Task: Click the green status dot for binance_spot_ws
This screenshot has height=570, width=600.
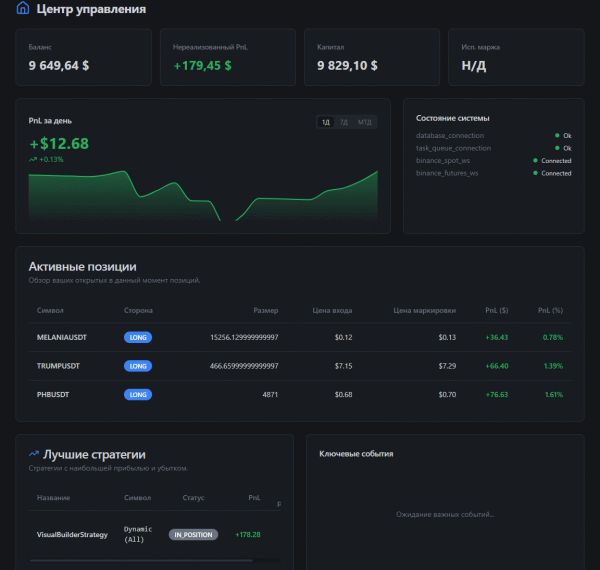Action: (535, 161)
